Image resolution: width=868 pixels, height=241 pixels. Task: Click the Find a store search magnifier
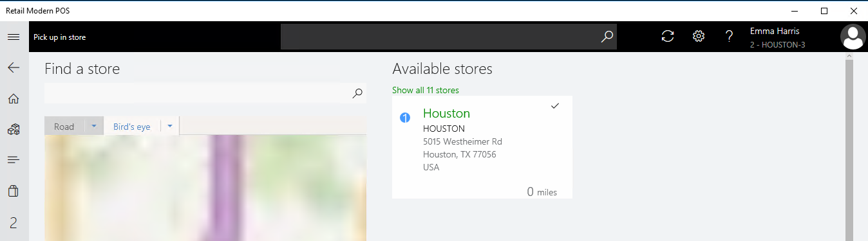point(357,93)
